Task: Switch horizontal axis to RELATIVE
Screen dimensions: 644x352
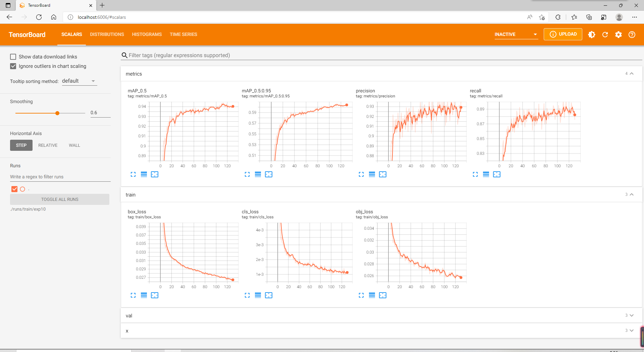Action: coord(48,145)
